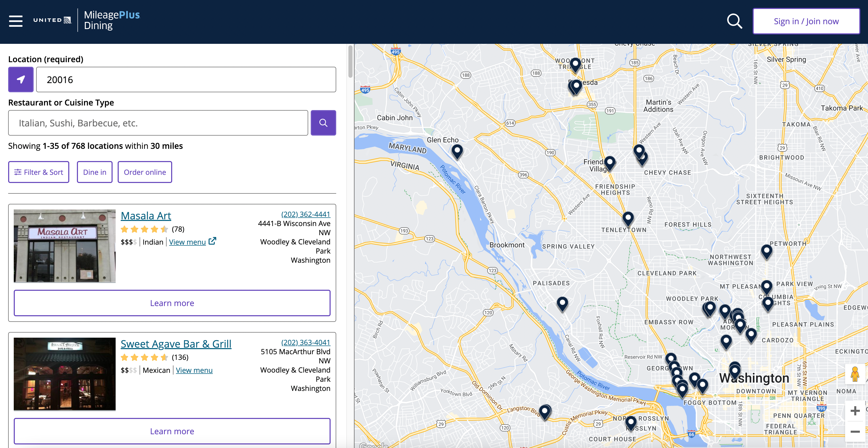868x448 pixels.
Task: Focus the Location zip code field
Action: click(x=186, y=80)
